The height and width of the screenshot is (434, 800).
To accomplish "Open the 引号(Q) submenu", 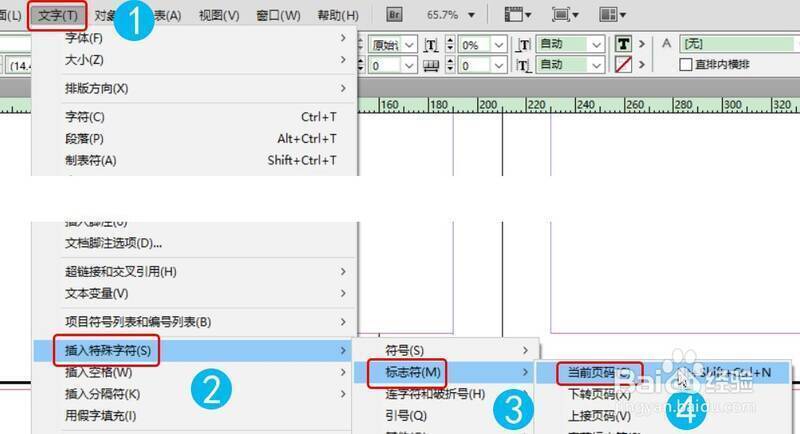I will point(446,416).
